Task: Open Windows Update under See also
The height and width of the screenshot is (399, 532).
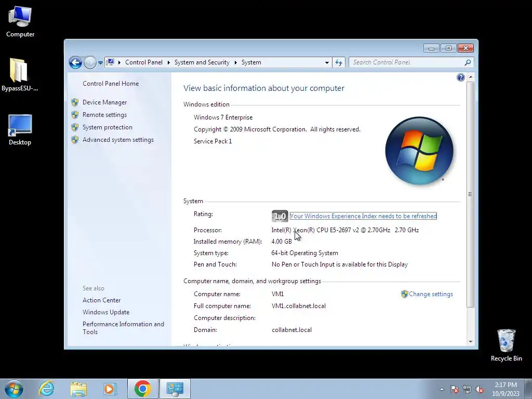Action: [106, 312]
